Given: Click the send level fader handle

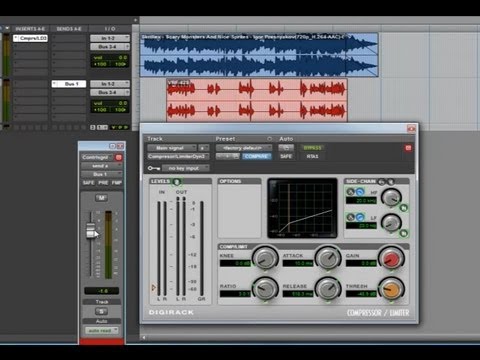Looking at the screenshot, I should (x=91, y=230).
